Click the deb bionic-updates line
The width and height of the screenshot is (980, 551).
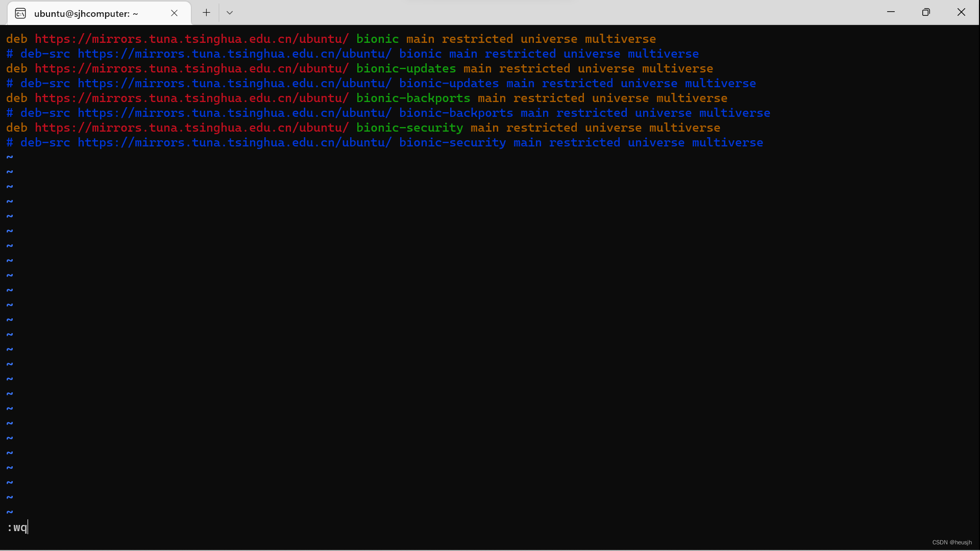click(x=359, y=68)
